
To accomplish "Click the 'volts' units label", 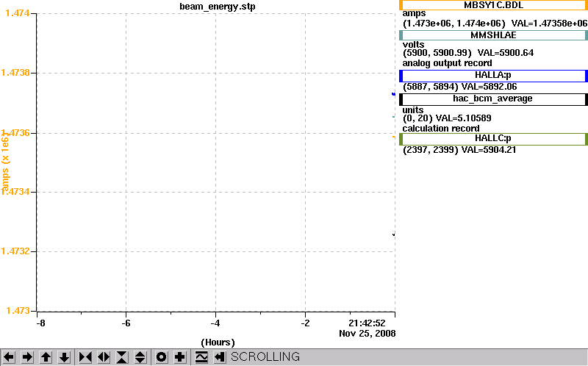I will click(x=413, y=45).
